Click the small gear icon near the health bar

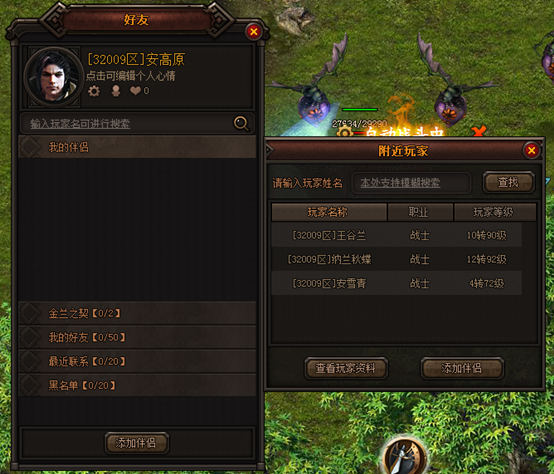[x=344, y=132]
